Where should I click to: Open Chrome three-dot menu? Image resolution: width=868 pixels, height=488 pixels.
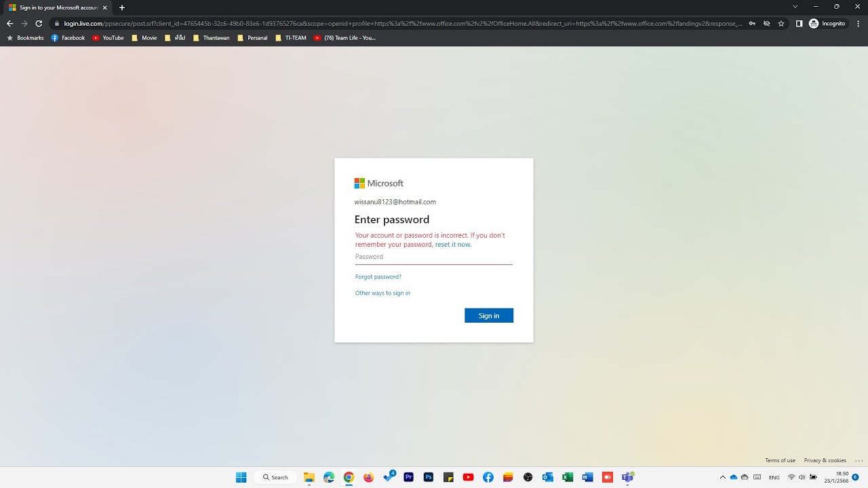(x=859, y=23)
